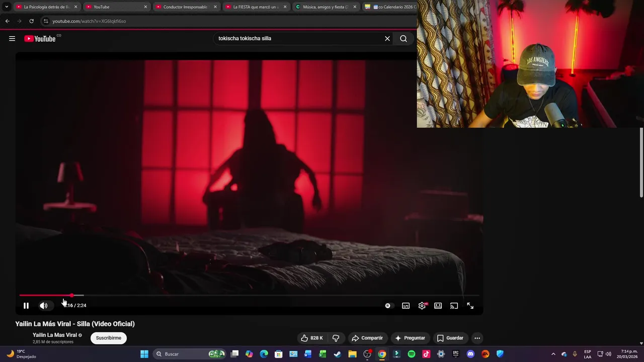644x362 pixels.
Task: Open OBS Studio from taskbar
Action: click(x=367, y=354)
